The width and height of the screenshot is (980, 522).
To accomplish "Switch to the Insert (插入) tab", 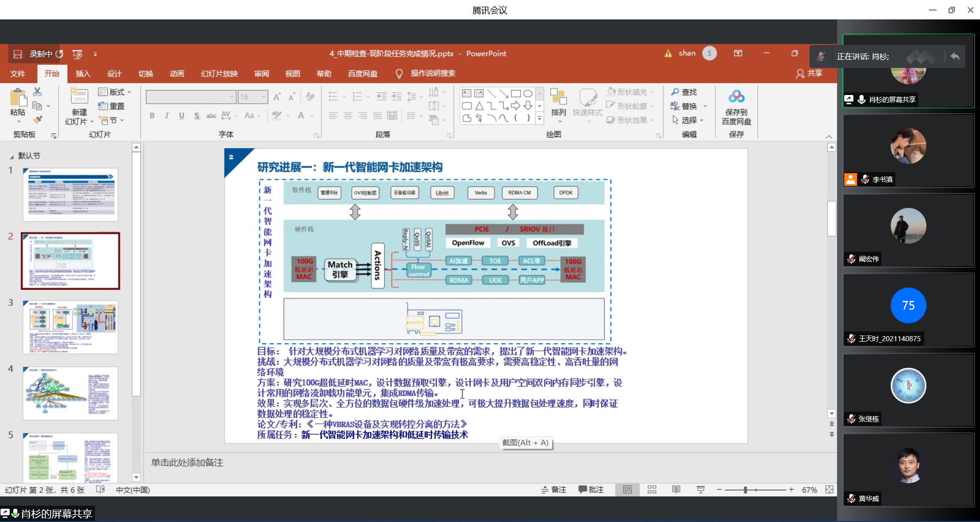I will coord(83,74).
